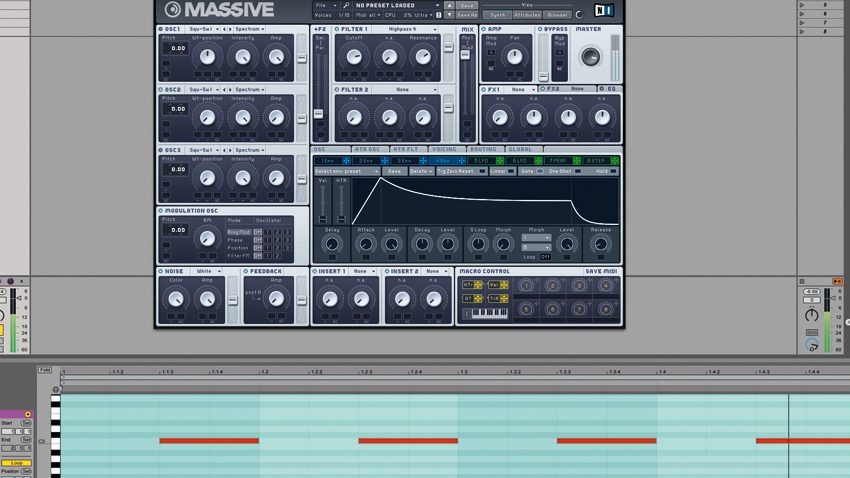Screen dimensions: 850x478
Task: Open the Noise White type dropdown
Action: point(206,272)
